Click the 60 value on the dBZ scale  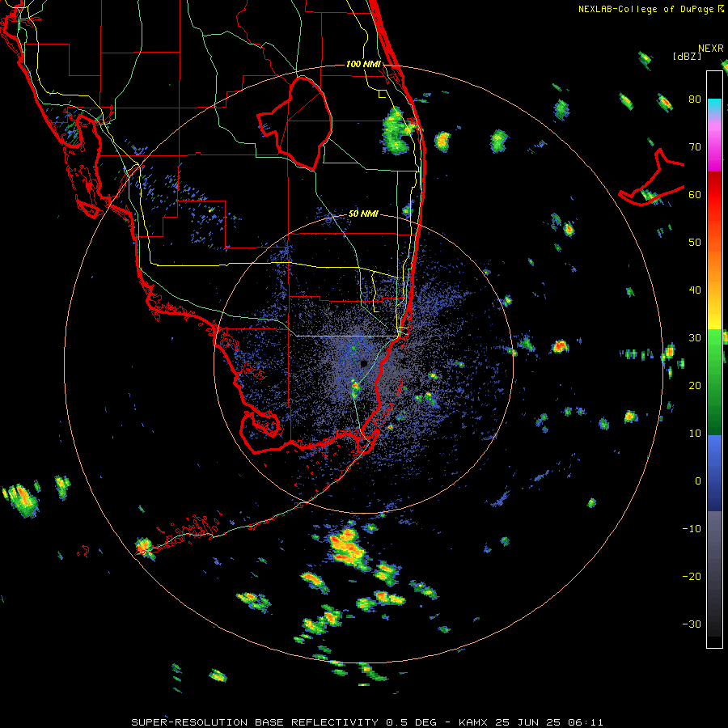point(695,194)
